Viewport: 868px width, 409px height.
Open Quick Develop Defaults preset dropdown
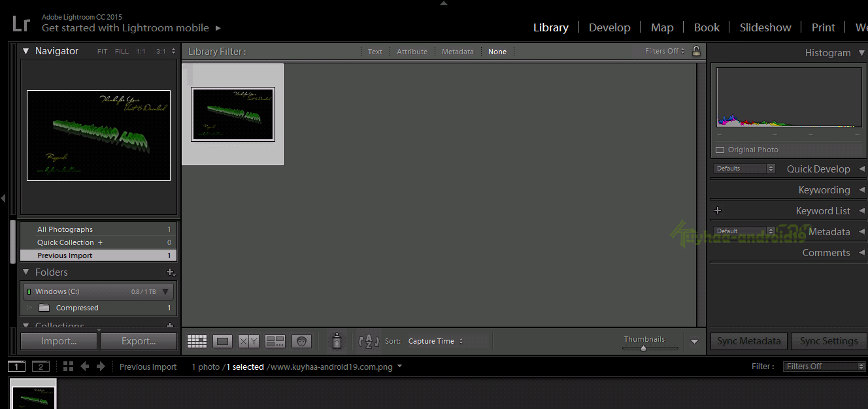(744, 169)
